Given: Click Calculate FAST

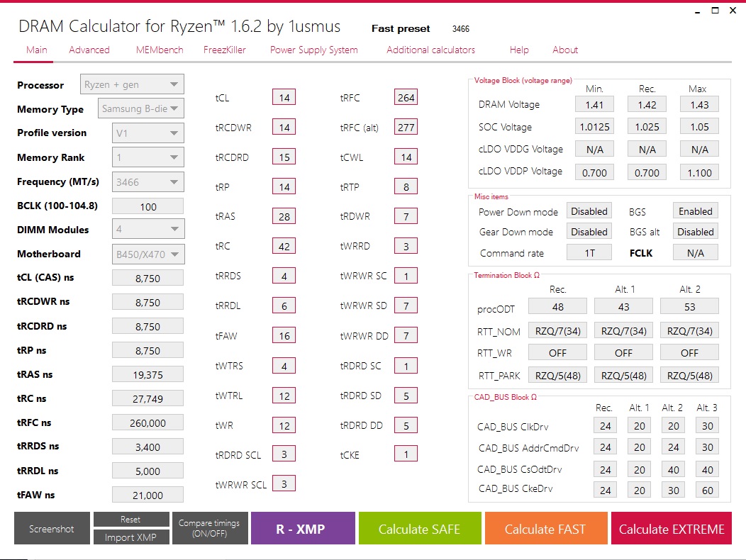Looking at the screenshot, I should pyautogui.click(x=546, y=528).
